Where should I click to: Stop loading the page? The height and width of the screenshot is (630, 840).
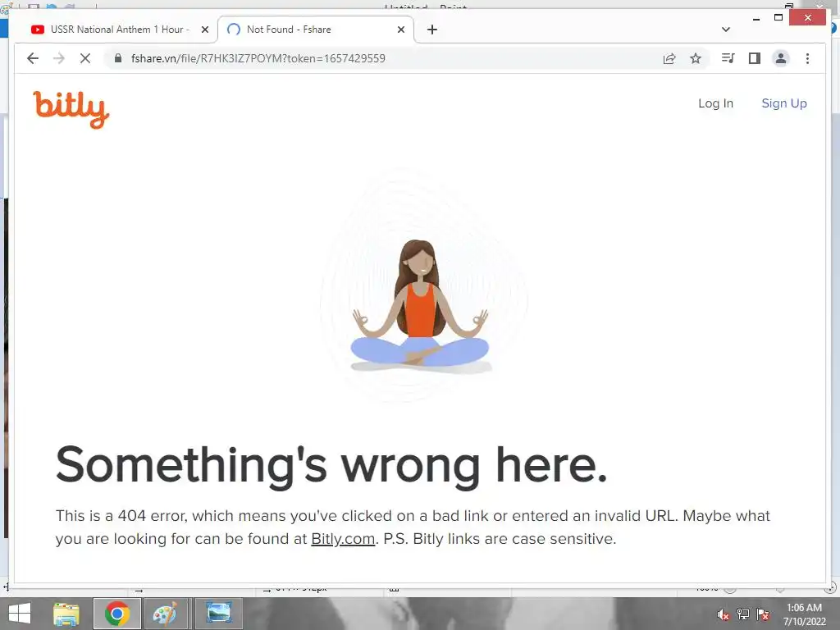point(85,58)
